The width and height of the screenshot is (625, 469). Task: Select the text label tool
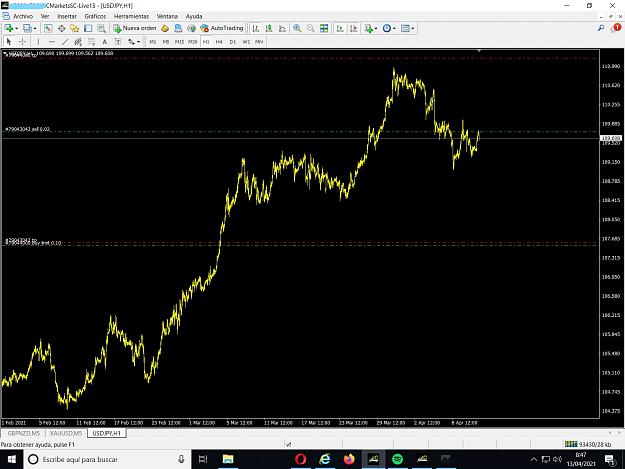118,41
